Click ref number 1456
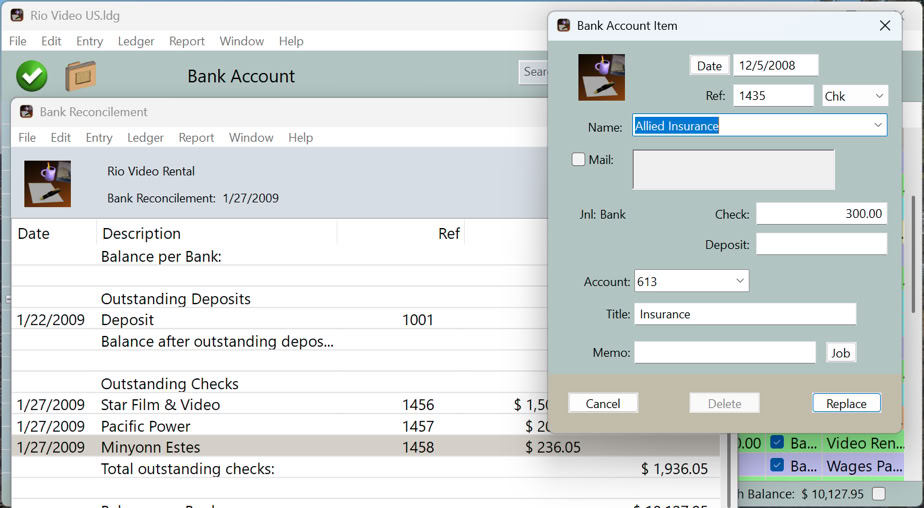 (418, 404)
